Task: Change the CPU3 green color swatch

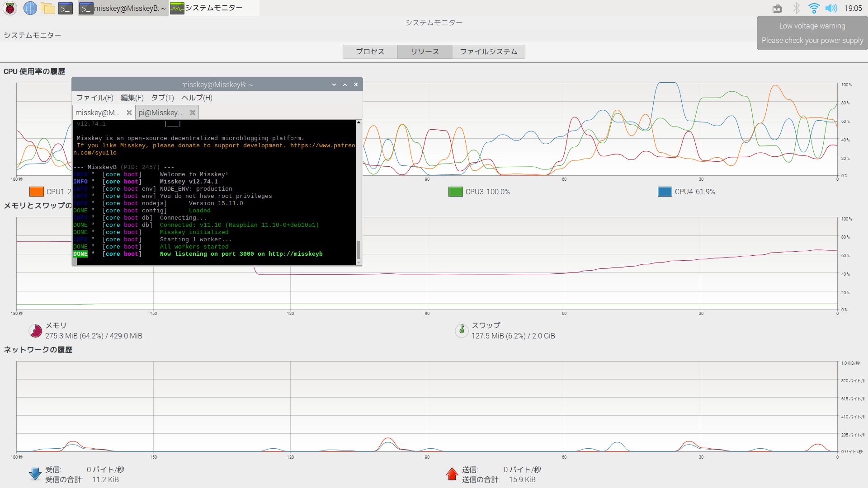Action: click(x=456, y=192)
